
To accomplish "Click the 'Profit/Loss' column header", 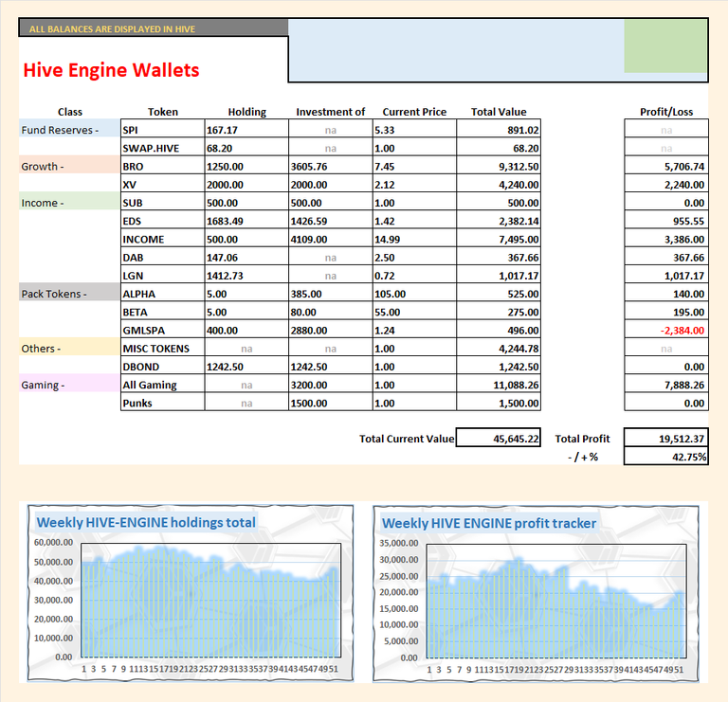I will (666, 112).
